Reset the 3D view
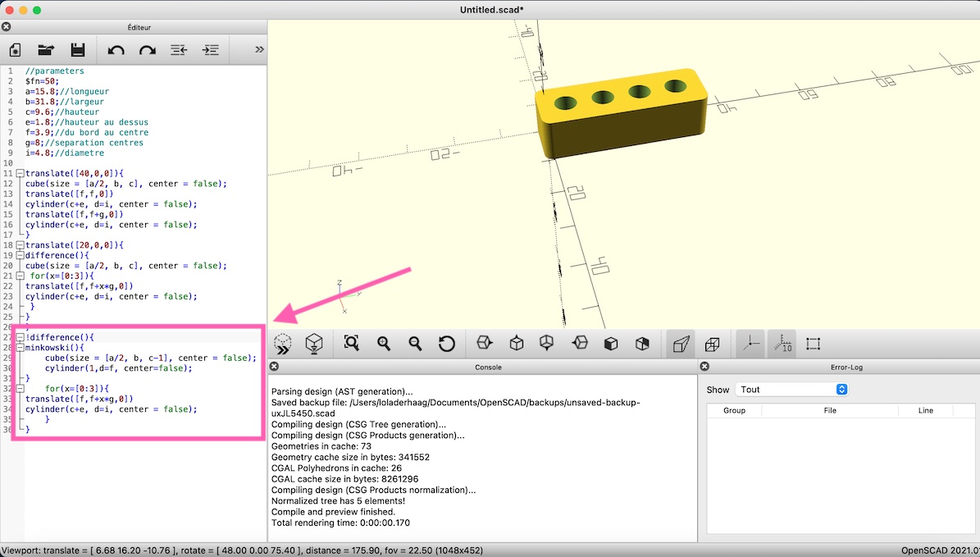The image size is (980, 557). coord(446,343)
